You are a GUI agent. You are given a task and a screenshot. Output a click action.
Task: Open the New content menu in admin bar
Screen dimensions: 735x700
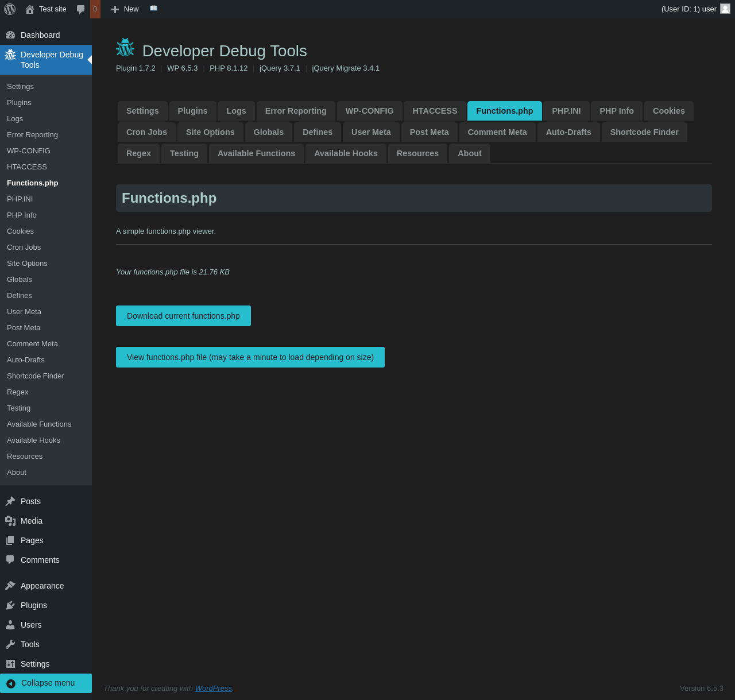125,9
